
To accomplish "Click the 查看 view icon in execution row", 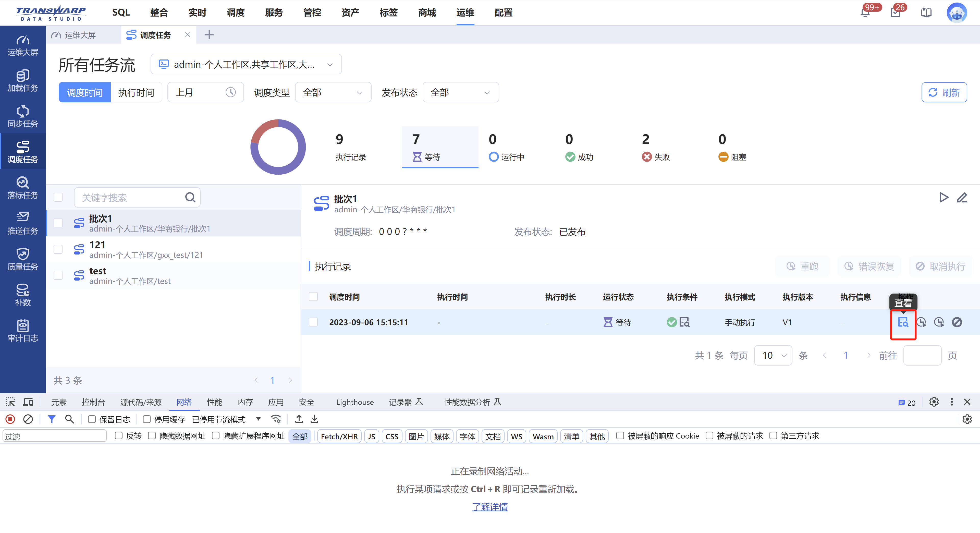I will click(903, 322).
